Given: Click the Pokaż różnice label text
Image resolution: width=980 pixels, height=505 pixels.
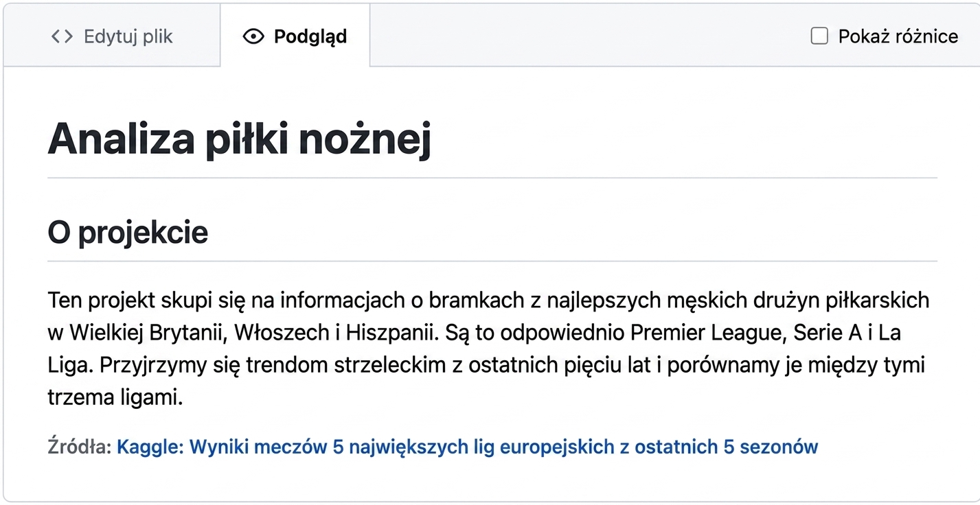Looking at the screenshot, I should 898,36.
